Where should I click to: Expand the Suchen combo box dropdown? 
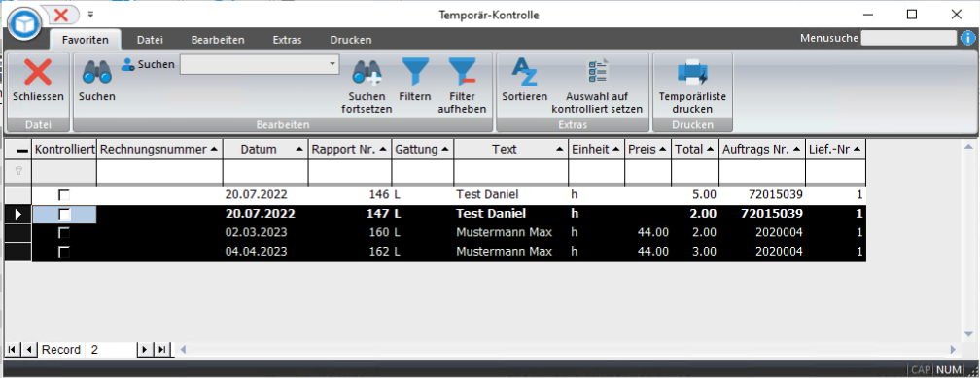(x=332, y=64)
